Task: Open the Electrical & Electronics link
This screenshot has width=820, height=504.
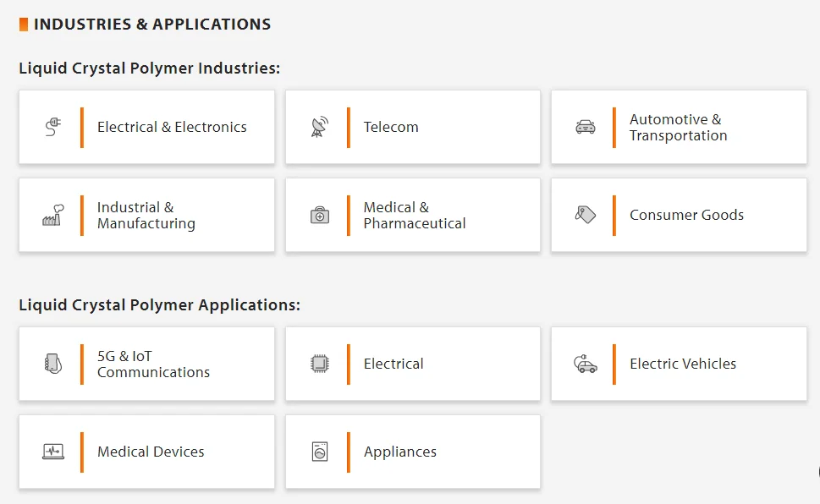Action: (172, 127)
